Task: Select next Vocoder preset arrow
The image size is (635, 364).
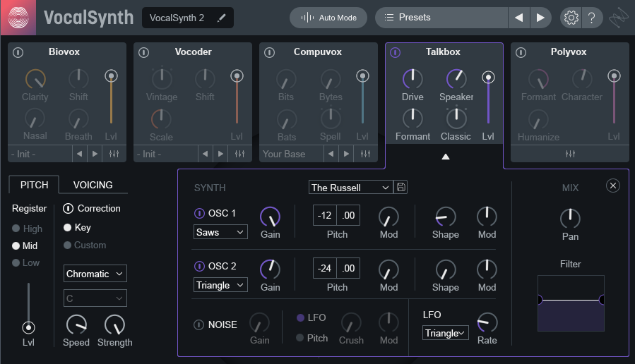Action: [220, 154]
